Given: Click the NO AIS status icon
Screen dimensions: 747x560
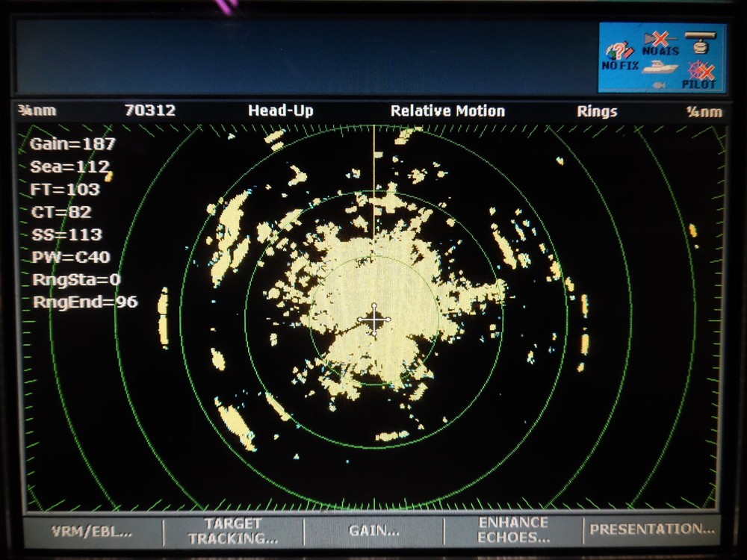Looking at the screenshot, I should coord(660,44).
